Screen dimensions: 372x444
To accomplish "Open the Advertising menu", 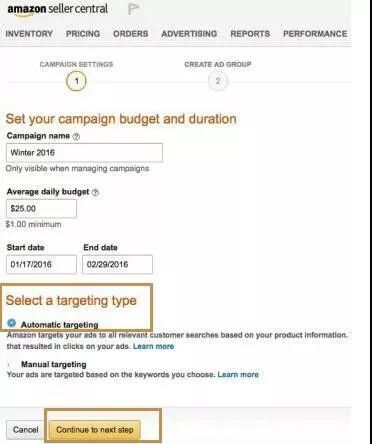I will point(189,34).
